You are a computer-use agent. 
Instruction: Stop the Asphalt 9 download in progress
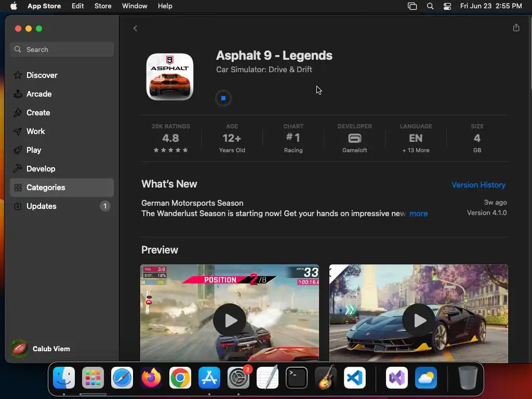click(x=223, y=98)
